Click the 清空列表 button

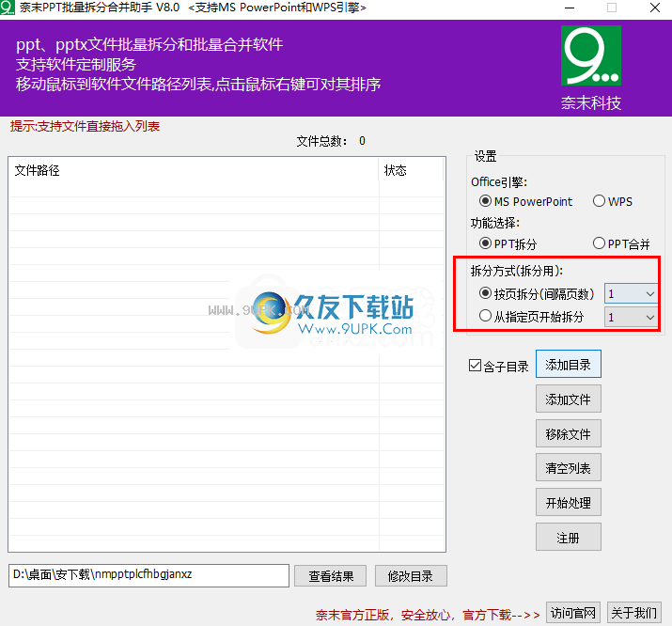pos(569,467)
